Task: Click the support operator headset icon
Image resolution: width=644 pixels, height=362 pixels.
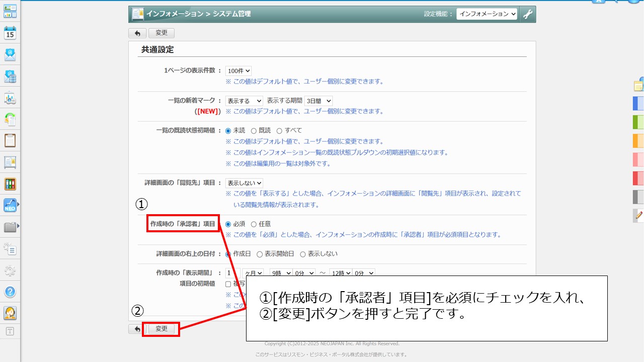Action: point(10,313)
